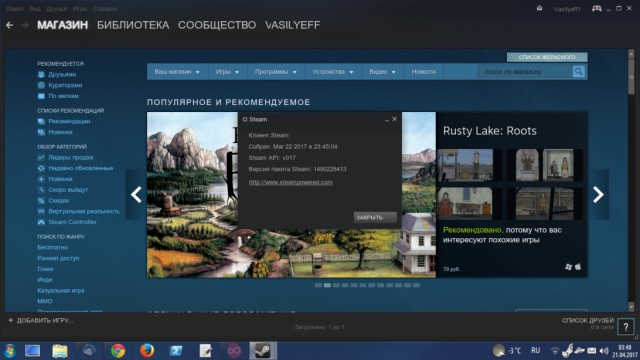Click the Рекомендации list icon
Viewport: 640px width, 360px height.
click(x=41, y=121)
